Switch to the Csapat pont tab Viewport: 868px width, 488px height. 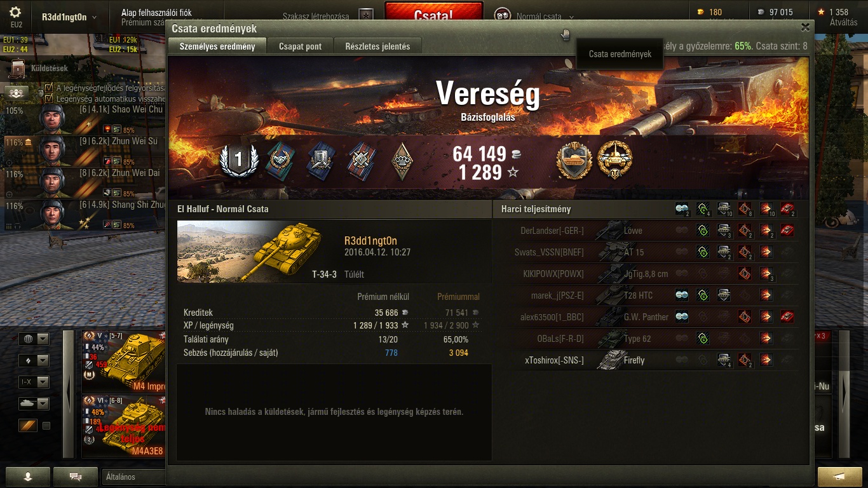coord(301,46)
